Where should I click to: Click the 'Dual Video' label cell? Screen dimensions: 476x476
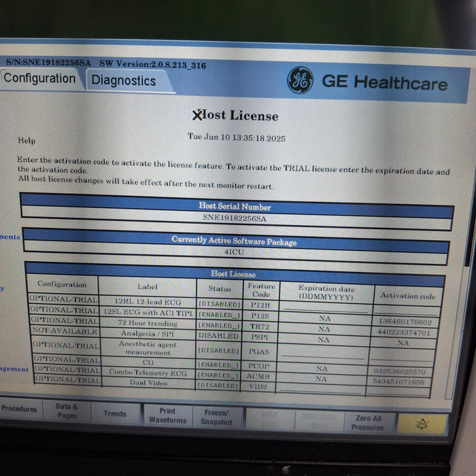[x=148, y=383]
